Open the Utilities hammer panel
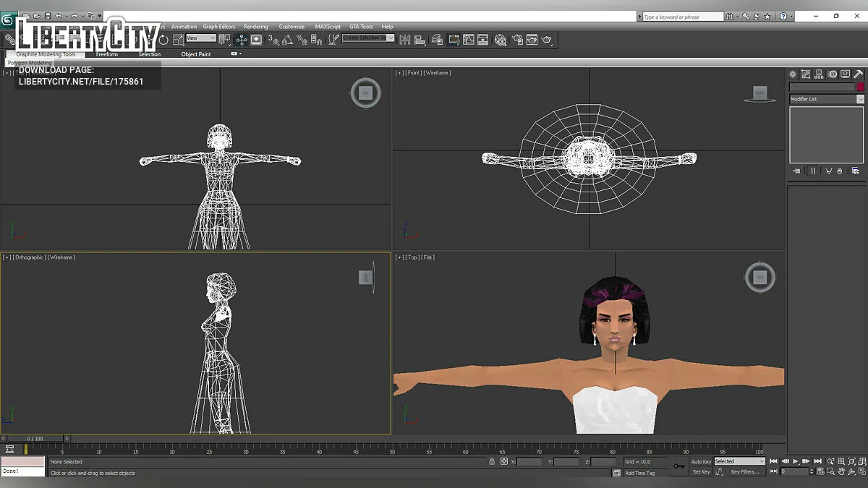This screenshot has height=488, width=868. (859, 74)
